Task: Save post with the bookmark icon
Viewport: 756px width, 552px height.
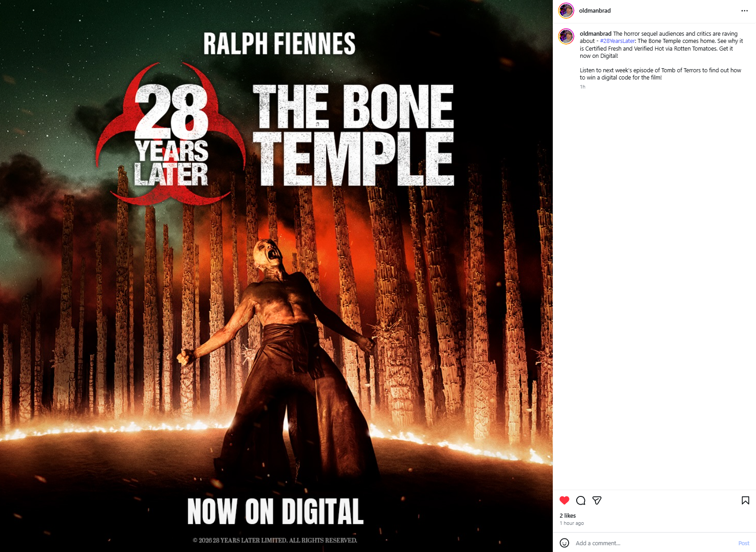Action: point(745,500)
